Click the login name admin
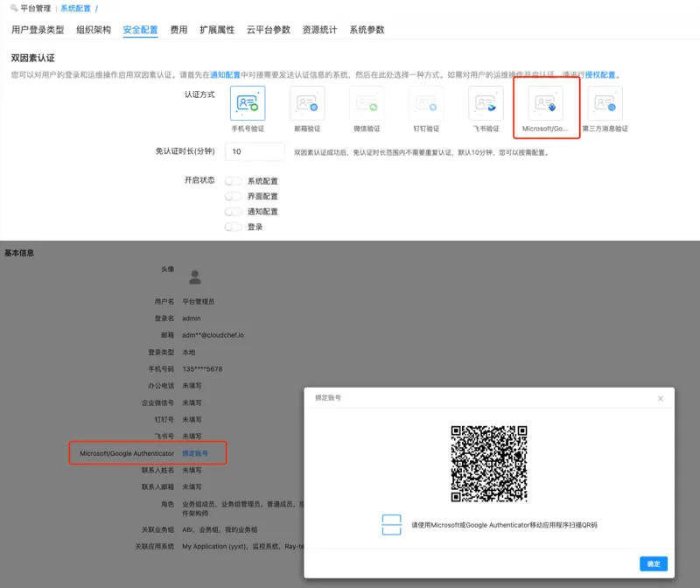700x588 pixels. pyautogui.click(x=192, y=318)
